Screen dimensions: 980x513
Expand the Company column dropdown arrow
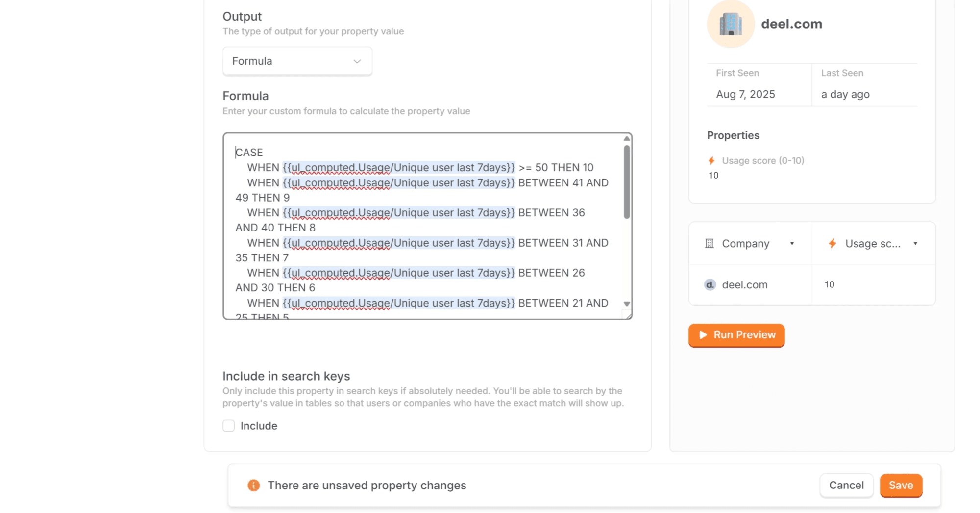coord(792,244)
